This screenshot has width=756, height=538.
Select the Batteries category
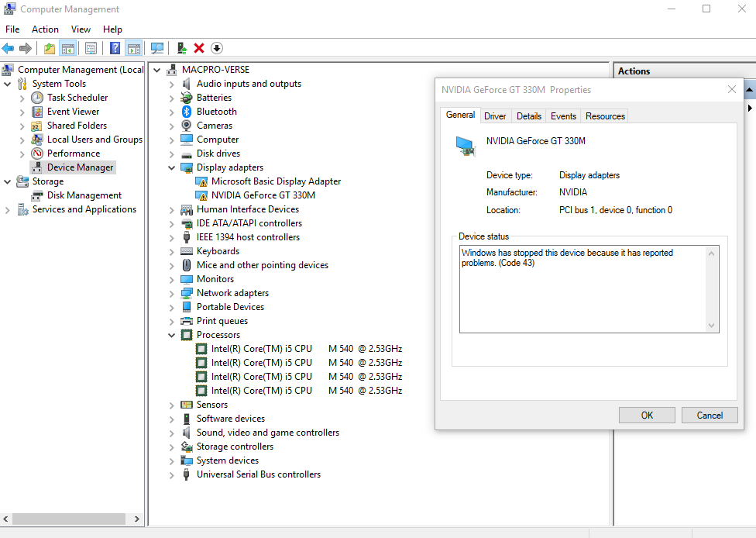214,98
